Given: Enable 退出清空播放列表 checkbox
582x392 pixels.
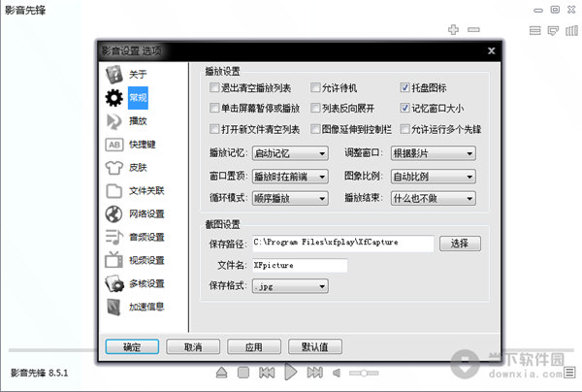Looking at the screenshot, I should 214,87.
